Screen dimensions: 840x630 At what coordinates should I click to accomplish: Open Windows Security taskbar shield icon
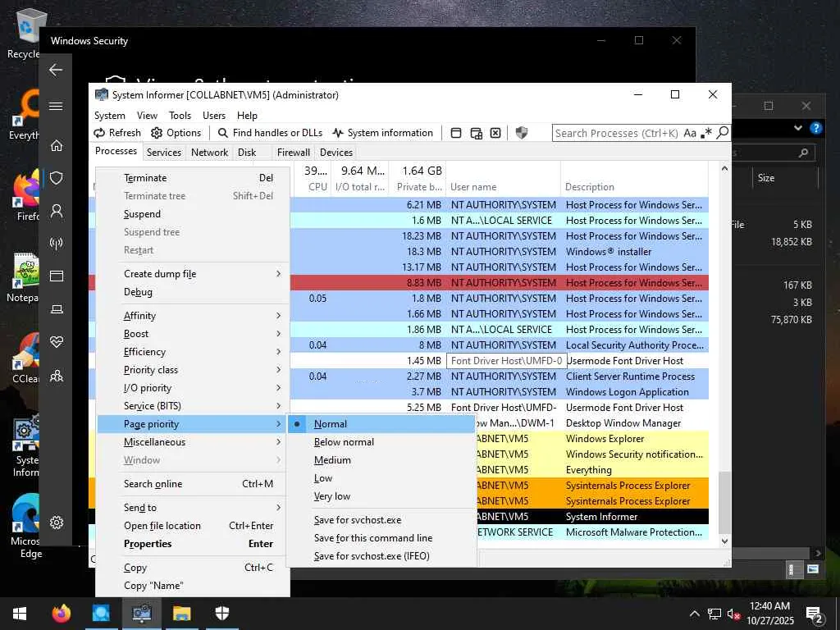coord(221,614)
